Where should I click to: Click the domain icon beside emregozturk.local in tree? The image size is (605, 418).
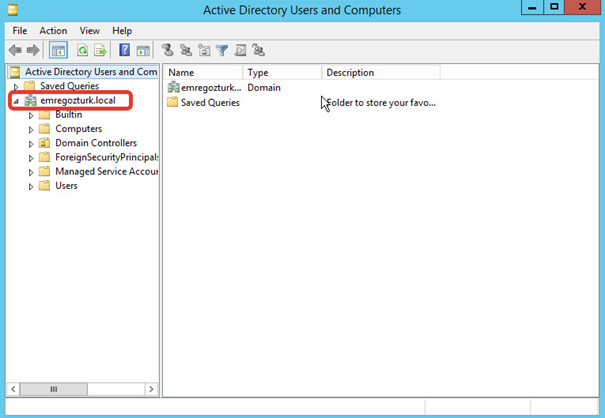click(30, 101)
